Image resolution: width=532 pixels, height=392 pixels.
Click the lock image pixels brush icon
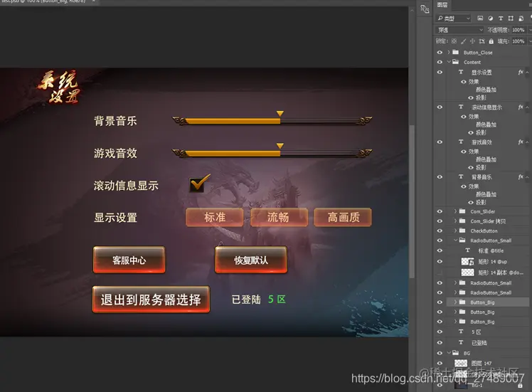[x=463, y=41]
